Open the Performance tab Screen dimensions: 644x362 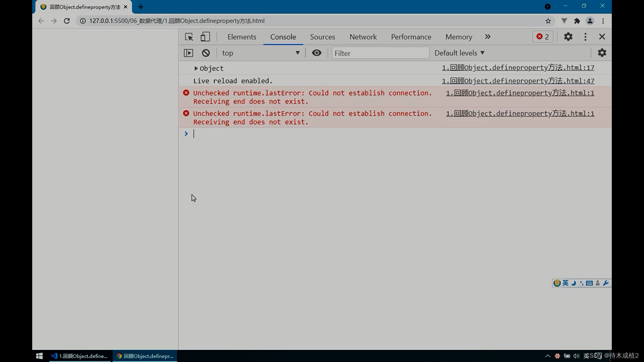tap(411, 37)
